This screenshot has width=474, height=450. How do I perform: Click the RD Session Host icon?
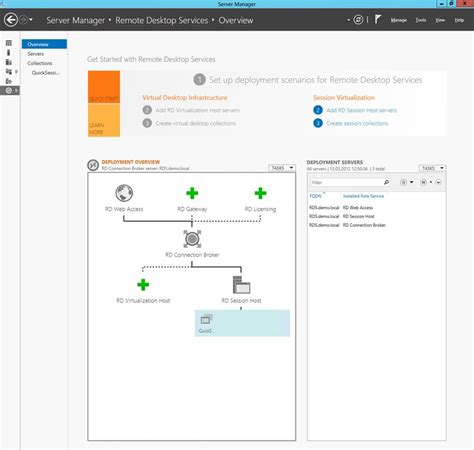coord(241,285)
